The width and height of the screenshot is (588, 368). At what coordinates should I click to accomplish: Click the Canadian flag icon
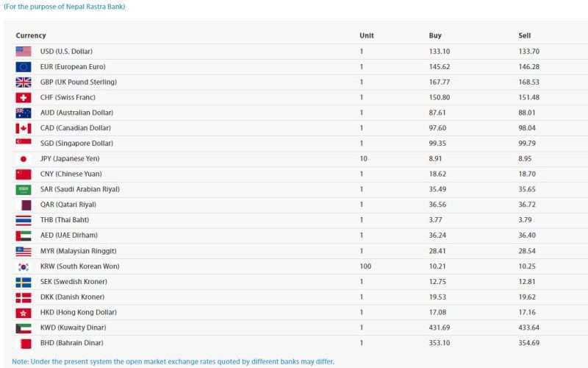click(24, 129)
